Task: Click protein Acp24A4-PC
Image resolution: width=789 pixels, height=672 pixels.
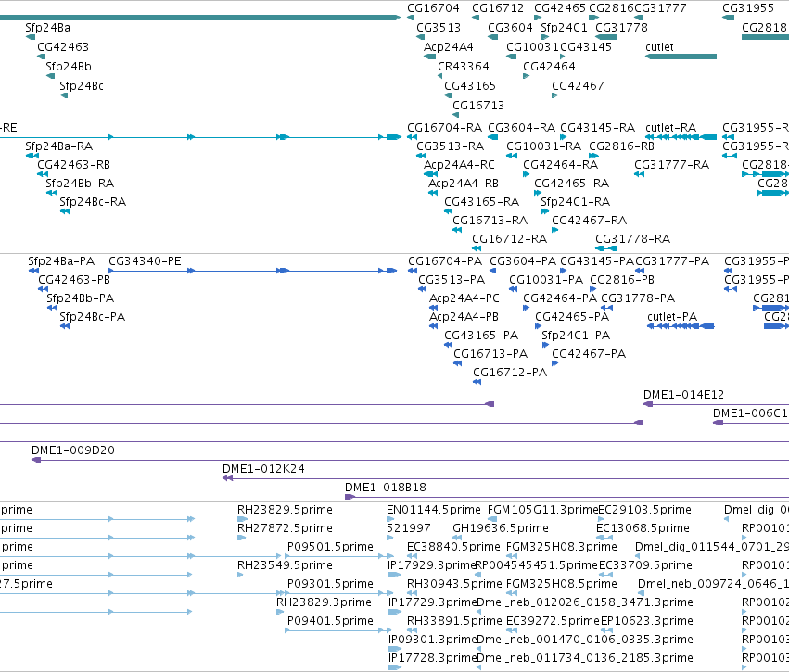Action: 464,298
